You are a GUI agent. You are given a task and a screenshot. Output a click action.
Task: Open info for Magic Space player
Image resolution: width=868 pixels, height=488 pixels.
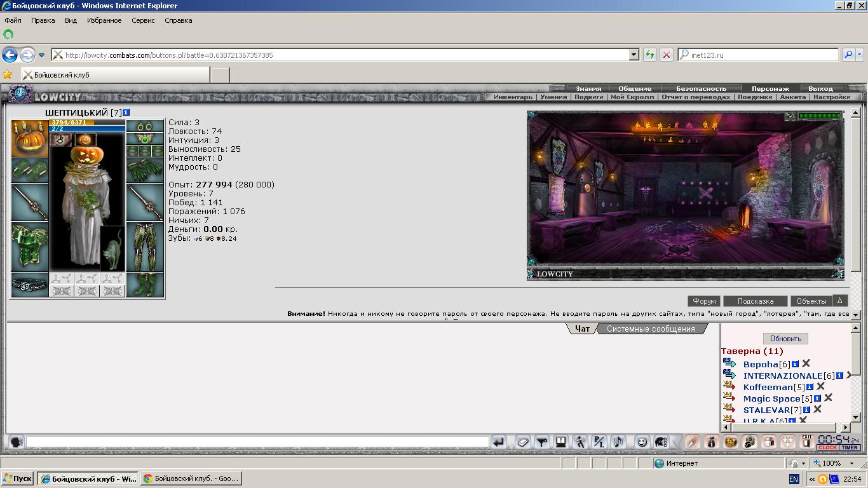pyautogui.click(x=818, y=398)
